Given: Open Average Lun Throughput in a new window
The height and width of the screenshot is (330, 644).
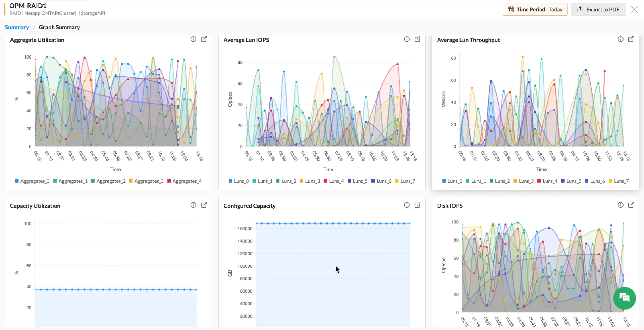Looking at the screenshot, I should point(631,39).
